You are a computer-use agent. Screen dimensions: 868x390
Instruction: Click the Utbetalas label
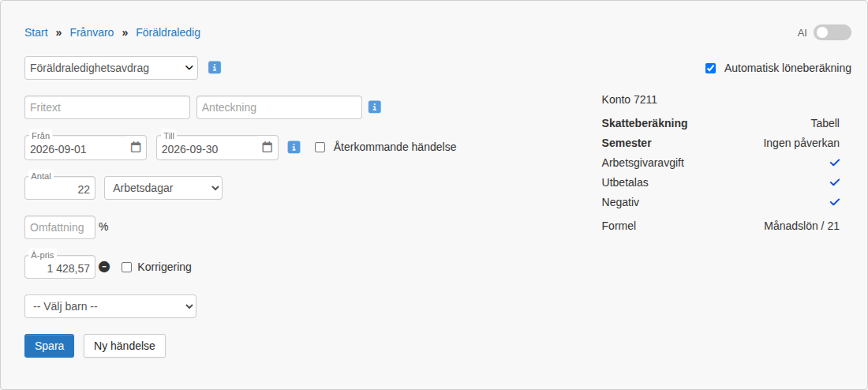coord(625,182)
